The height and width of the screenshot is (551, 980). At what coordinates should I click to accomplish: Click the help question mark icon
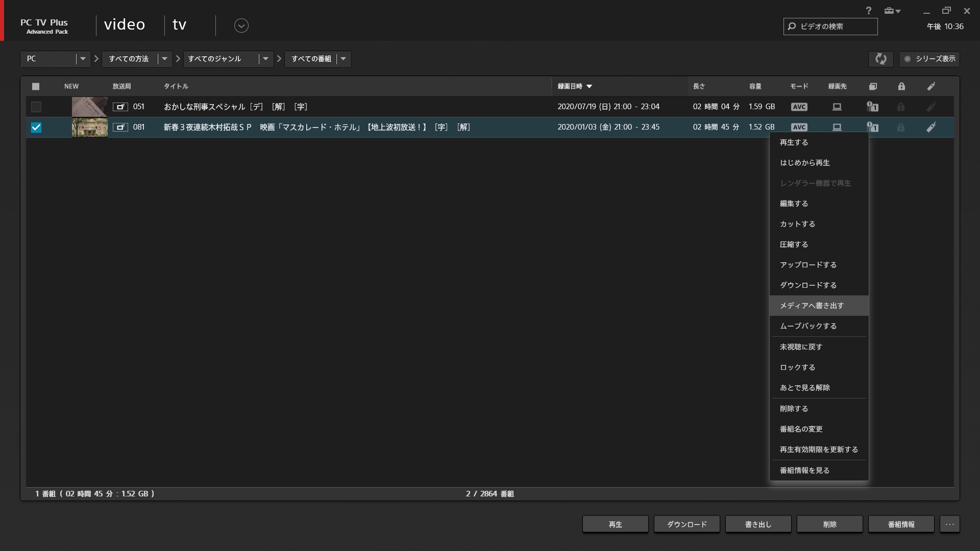pos(868,11)
